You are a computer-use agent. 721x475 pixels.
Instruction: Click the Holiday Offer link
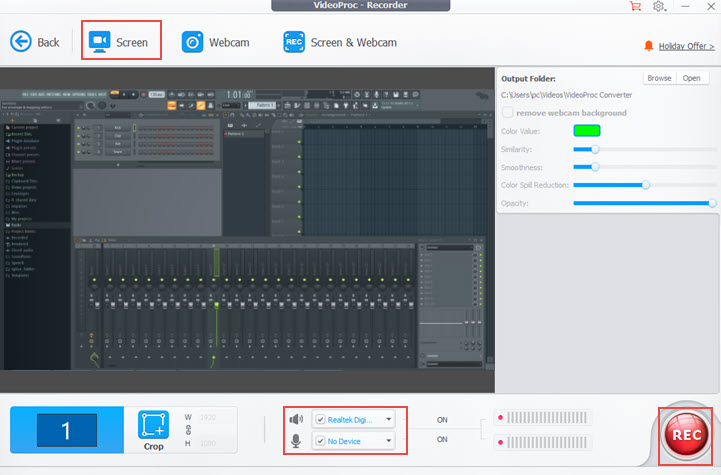click(687, 46)
